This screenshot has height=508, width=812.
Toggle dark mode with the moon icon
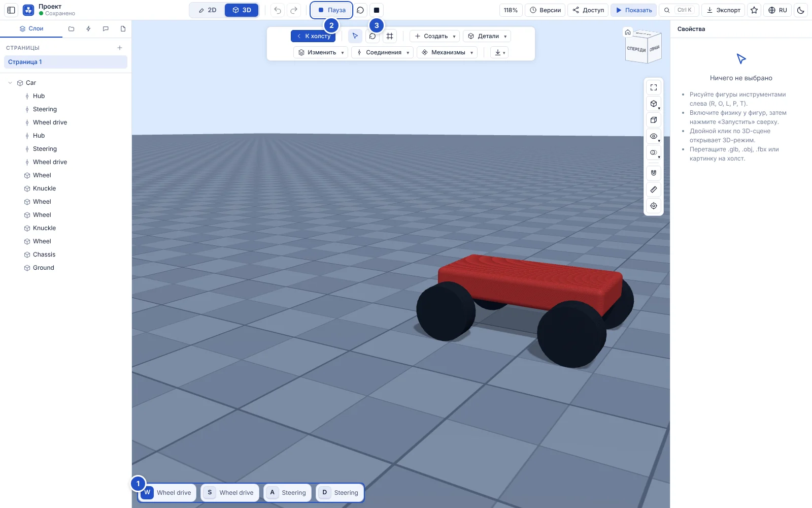[x=801, y=10]
